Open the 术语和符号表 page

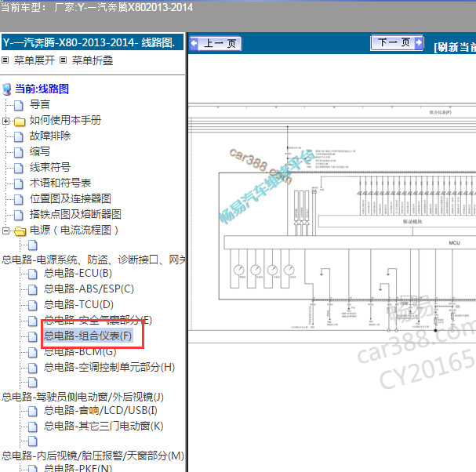point(60,183)
